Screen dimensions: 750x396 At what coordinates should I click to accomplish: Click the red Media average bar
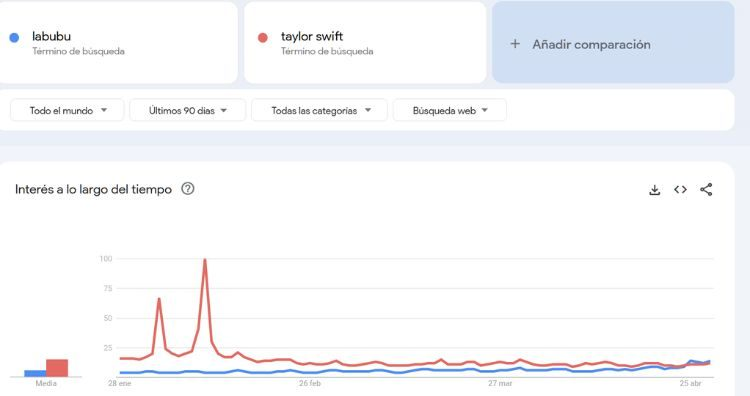(57, 368)
